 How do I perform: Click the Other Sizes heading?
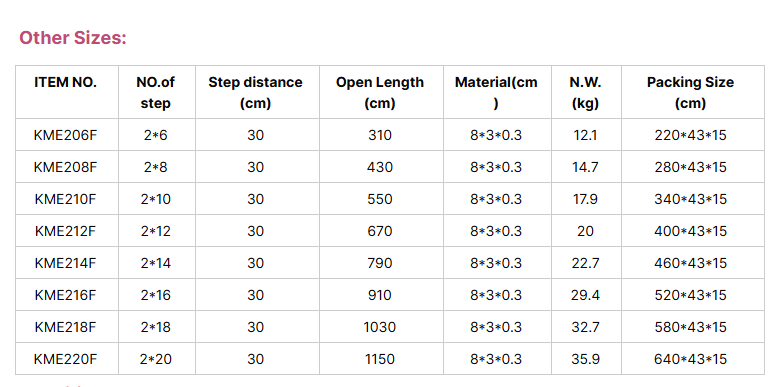click(73, 38)
